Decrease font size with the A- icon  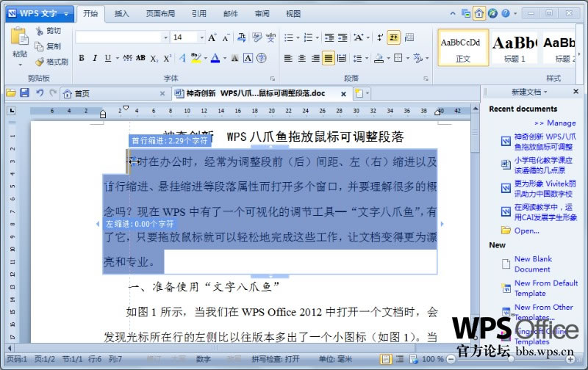click(x=226, y=37)
